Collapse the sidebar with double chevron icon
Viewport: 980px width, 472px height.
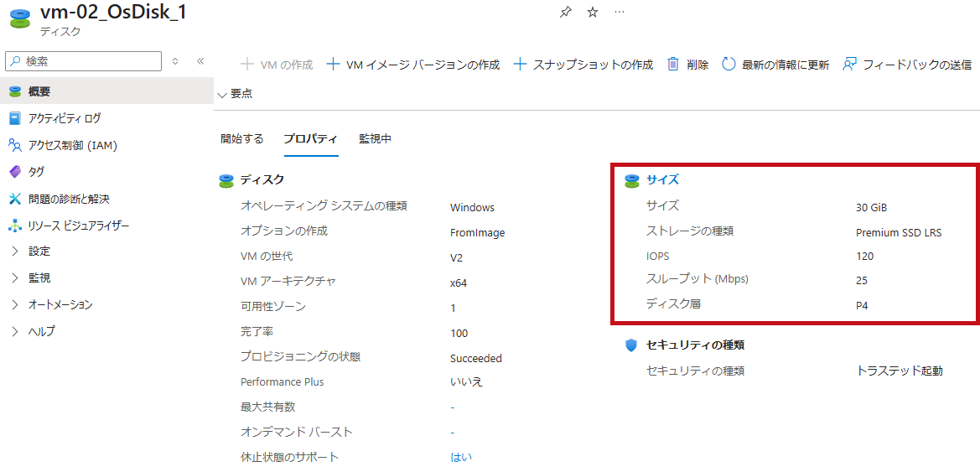(x=200, y=61)
